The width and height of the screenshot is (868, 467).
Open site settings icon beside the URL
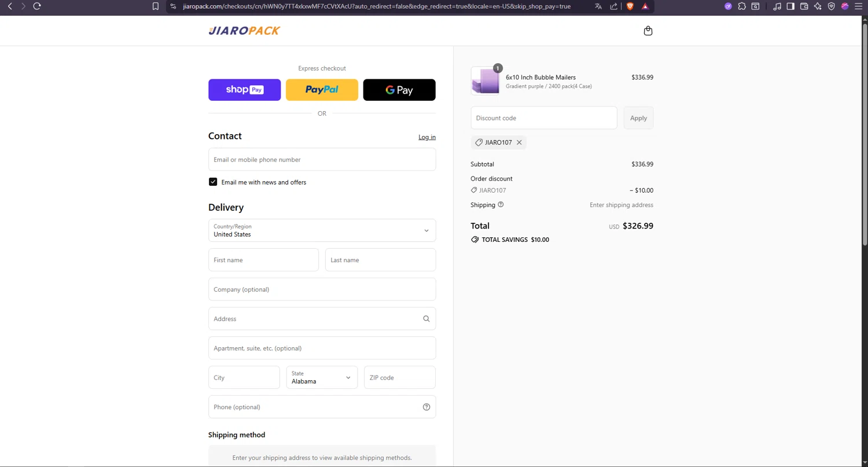tap(173, 6)
